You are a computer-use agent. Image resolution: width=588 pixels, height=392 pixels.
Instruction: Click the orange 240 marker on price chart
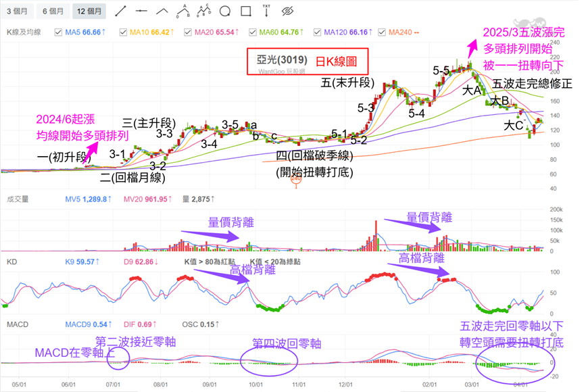(x=296, y=178)
